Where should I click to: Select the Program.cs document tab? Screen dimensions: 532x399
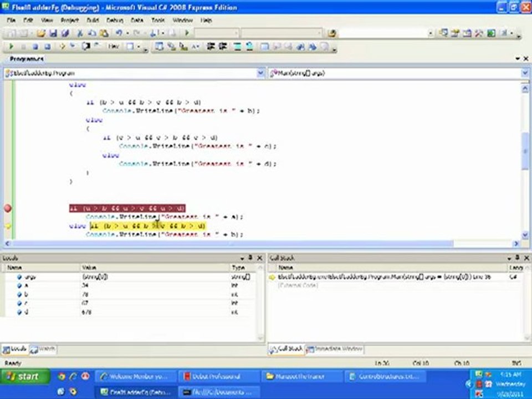(27, 59)
